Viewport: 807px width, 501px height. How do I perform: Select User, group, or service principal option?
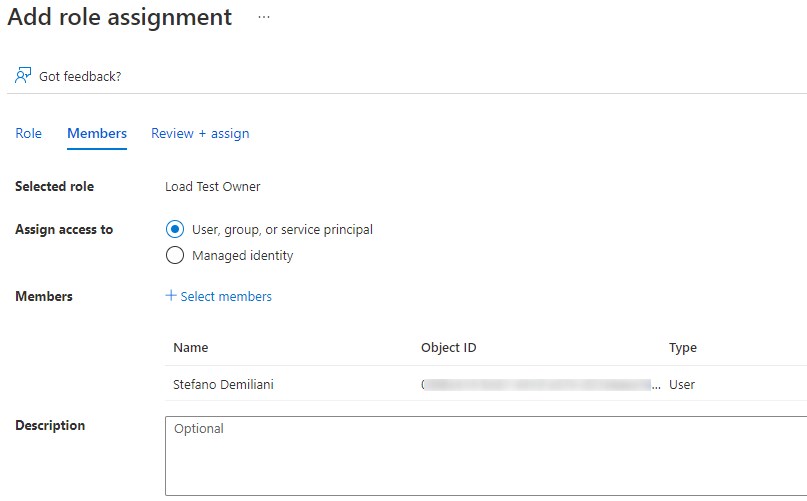coord(175,229)
